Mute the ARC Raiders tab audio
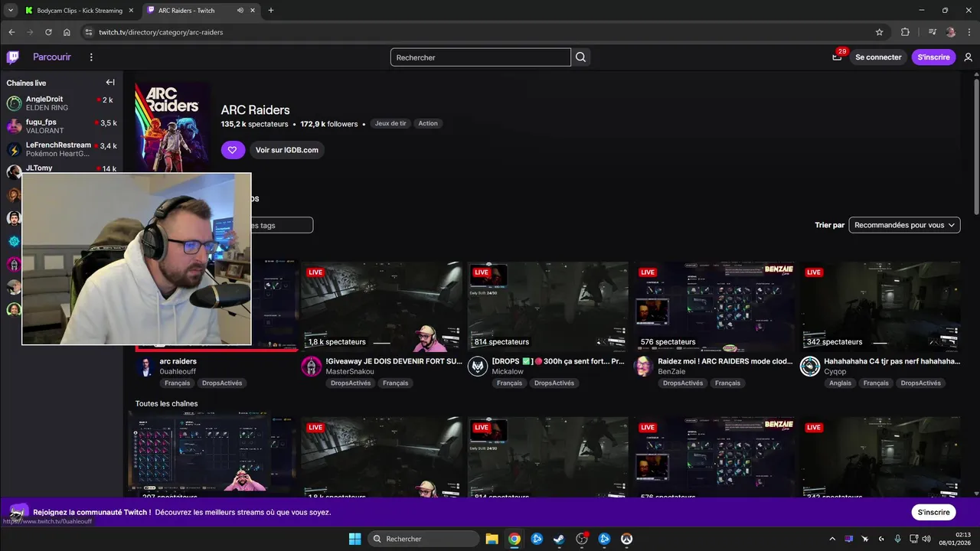The image size is (980, 551). (240, 11)
